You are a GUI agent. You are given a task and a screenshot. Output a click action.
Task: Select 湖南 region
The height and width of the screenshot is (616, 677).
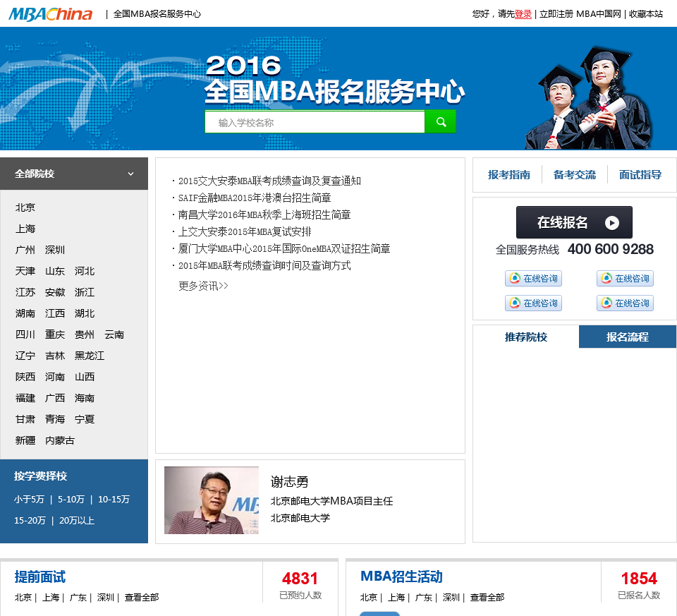pos(25,313)
